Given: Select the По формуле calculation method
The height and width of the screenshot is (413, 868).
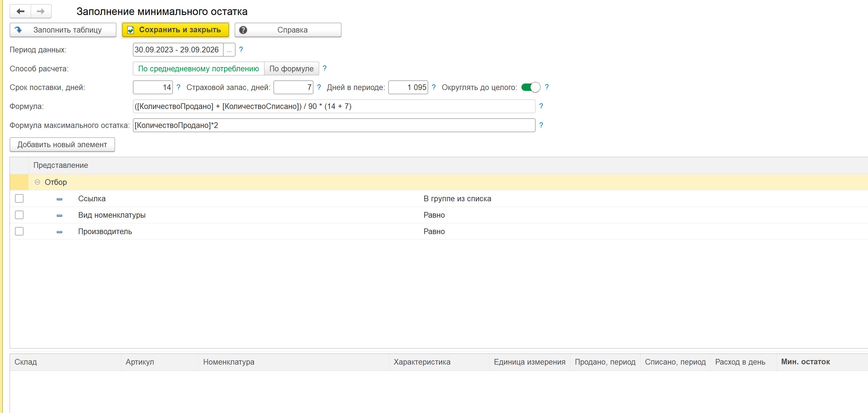Looking at the screenshot, I should point(291,69).
